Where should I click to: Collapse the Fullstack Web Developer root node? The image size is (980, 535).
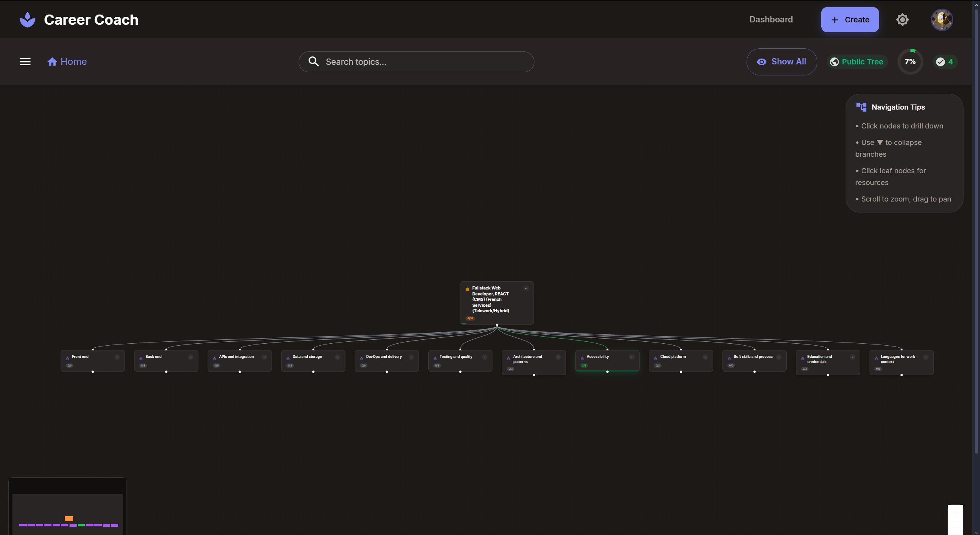pos(526,288)
